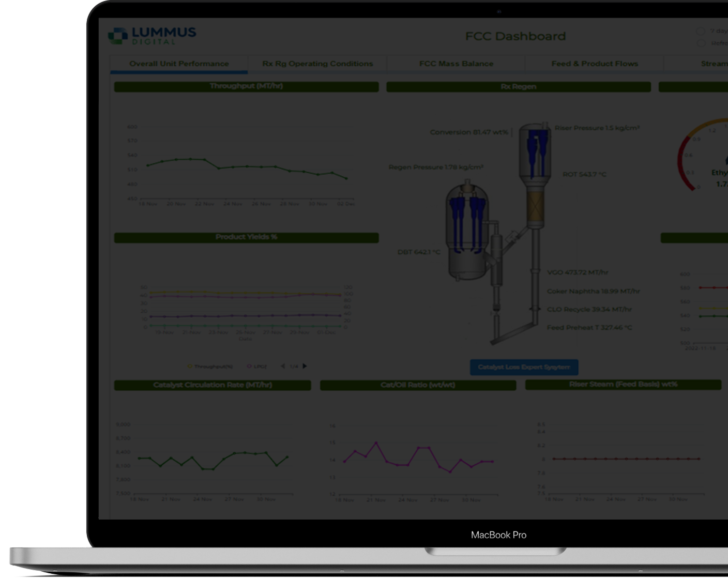This screenshot has width=728, height=579.
Task: Click the Catalyst Circulation Rate (MT/hr) header
Action: coord(213,385)
